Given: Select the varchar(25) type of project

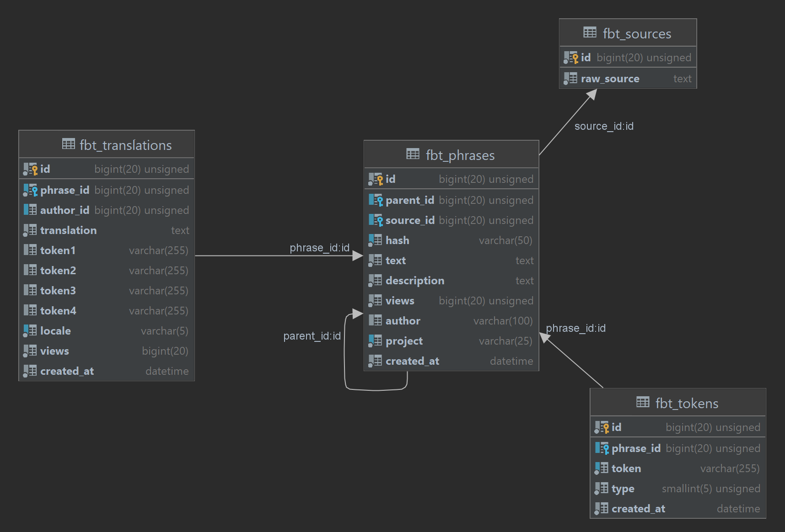Looking at the screenshot, I should pyautogui.click(x=505, y=341).
